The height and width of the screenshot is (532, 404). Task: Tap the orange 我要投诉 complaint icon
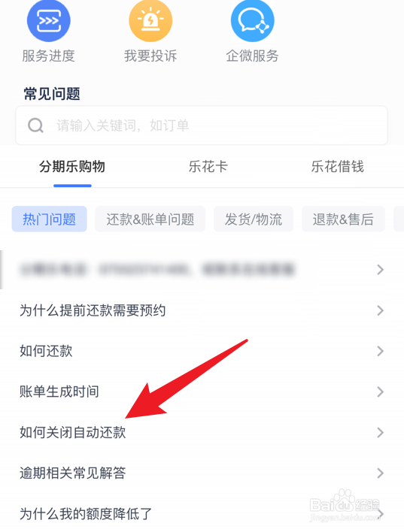[x=150, y=21]
